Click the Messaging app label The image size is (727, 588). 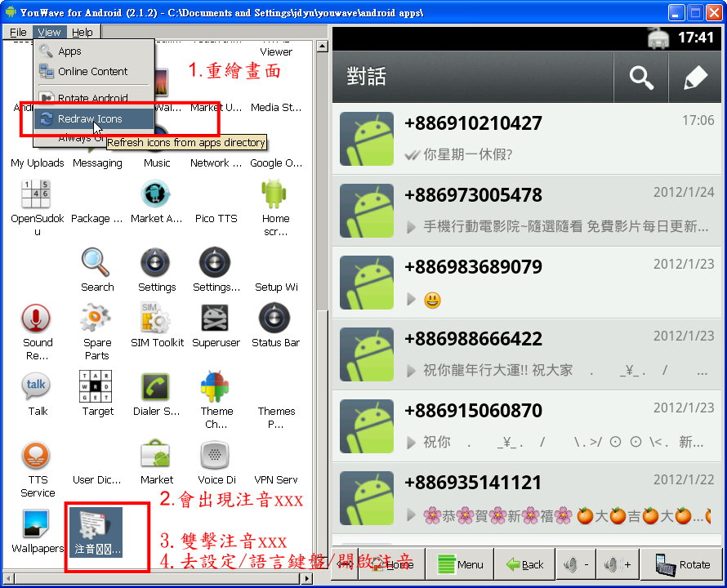click(97, 163)
